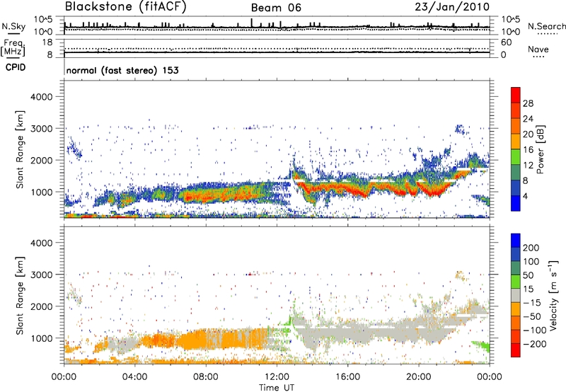Click the '28' Power colorbar value
Image resolution: width=566 pixels, height=392 pixels.
tap(528, 103)
